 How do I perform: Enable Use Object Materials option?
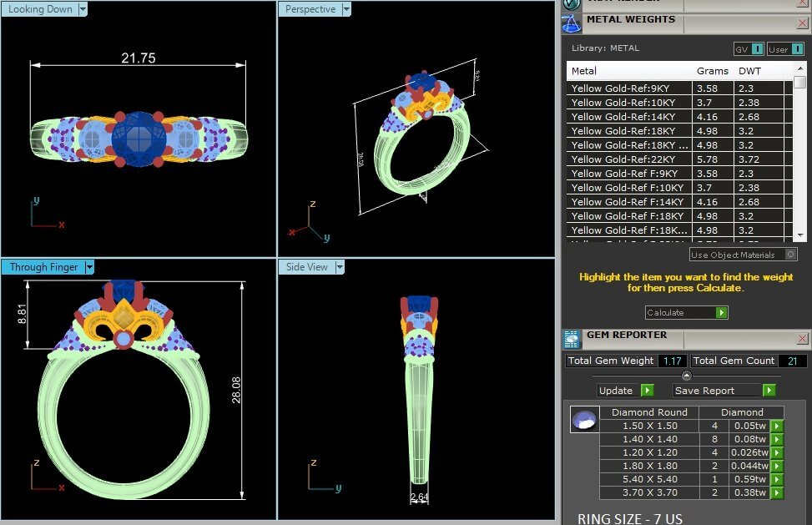[x=790, y=255]
